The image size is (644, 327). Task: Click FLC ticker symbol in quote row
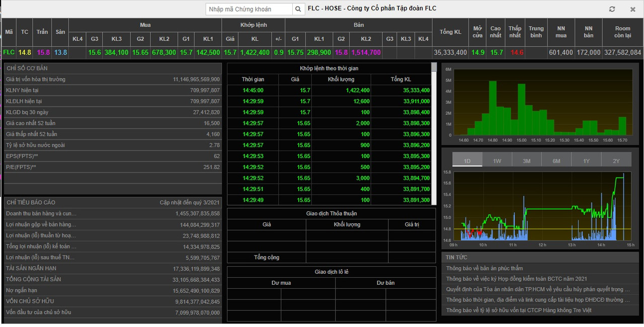(x=9, y=52)
